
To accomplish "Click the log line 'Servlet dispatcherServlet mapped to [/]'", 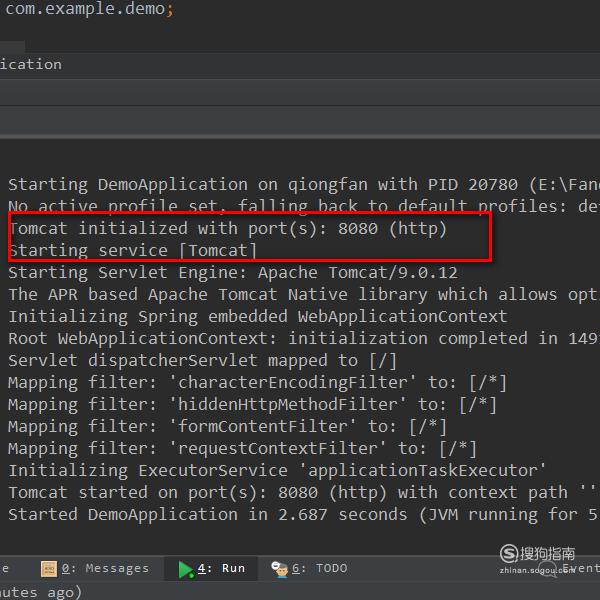I will pos(202,361).
